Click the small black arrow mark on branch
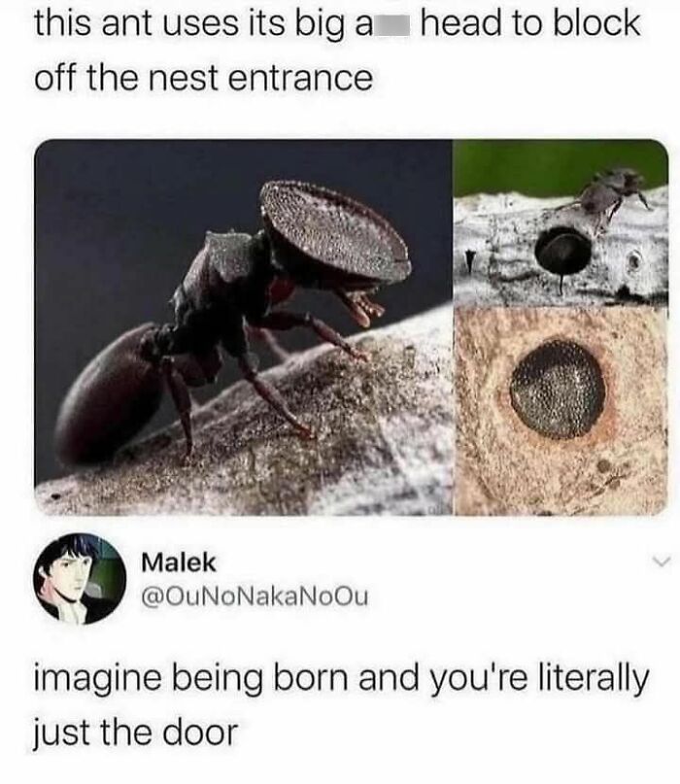 pyautogui.click(x=469, y=260)
